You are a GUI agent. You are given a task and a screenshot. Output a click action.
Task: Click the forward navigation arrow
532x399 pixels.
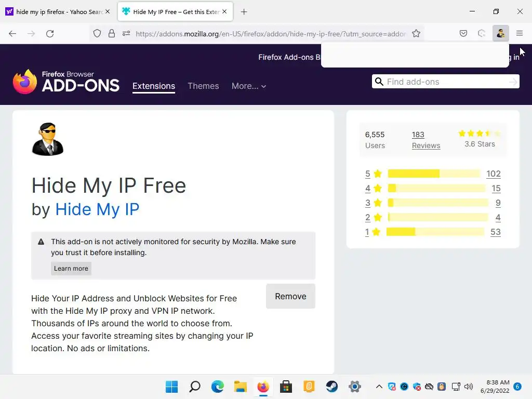pos(31,33)
